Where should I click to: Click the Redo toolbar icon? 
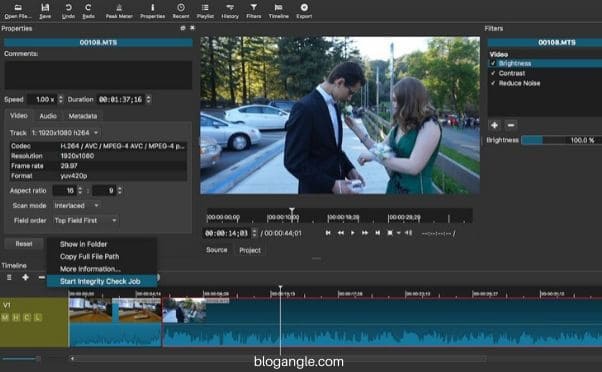[88, 11]
